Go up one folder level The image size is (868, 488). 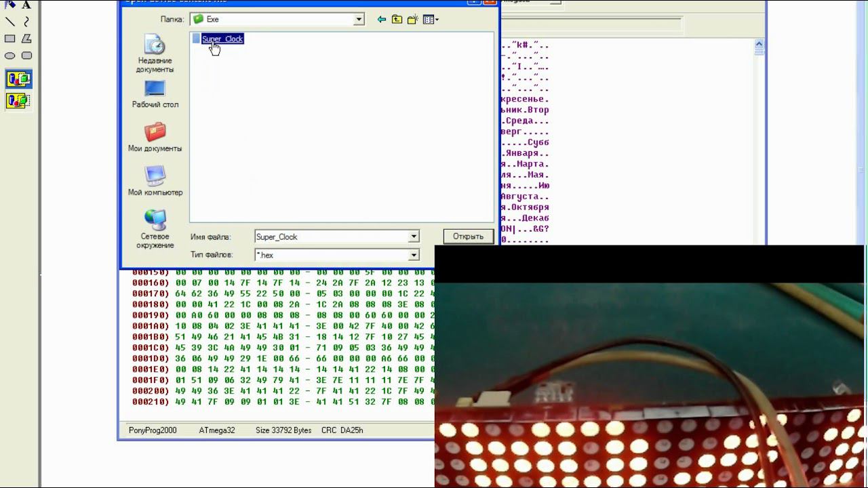(x=397, y=20)
